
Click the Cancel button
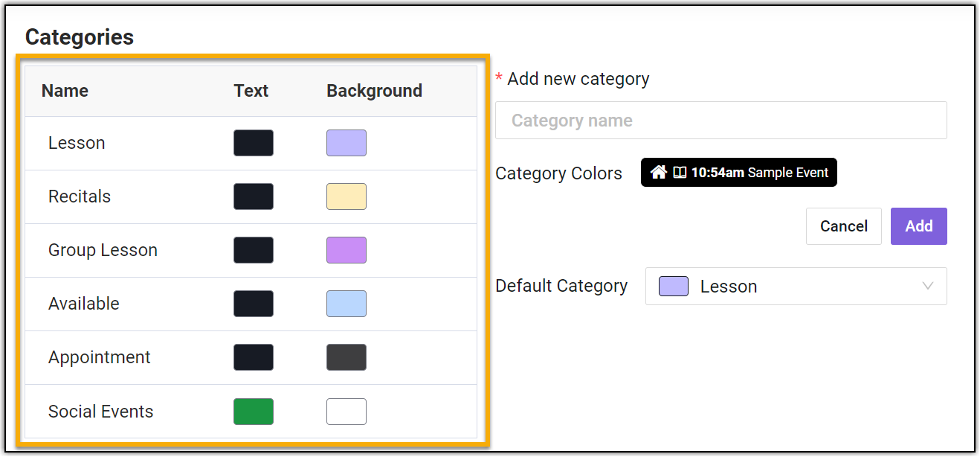(x=843, y=226)
